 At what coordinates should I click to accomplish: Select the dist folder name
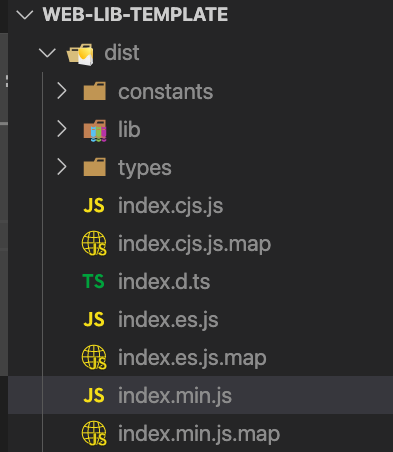[x=122, y=53]
